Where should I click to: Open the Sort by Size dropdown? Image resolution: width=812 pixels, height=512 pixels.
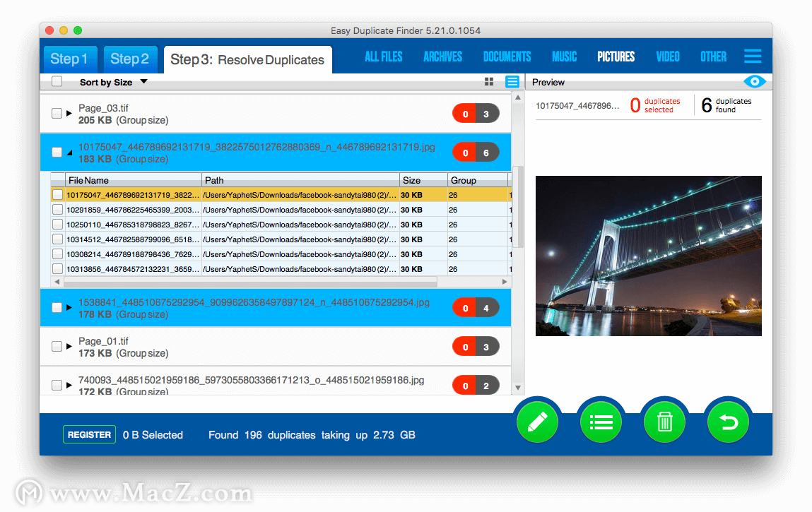point(113,82)
